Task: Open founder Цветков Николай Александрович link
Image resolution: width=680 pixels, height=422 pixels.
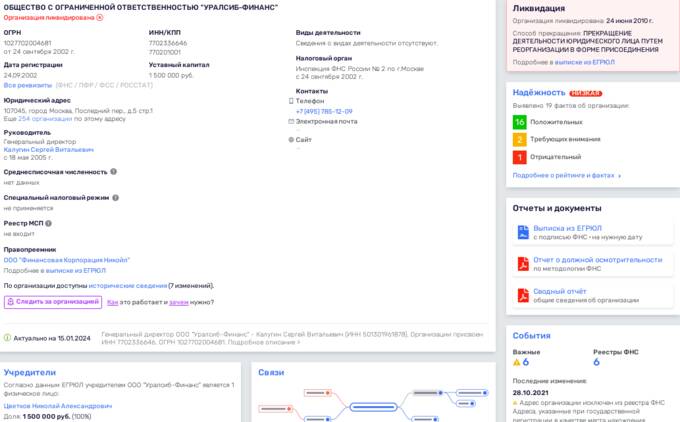Action: [x=58, y=406]
